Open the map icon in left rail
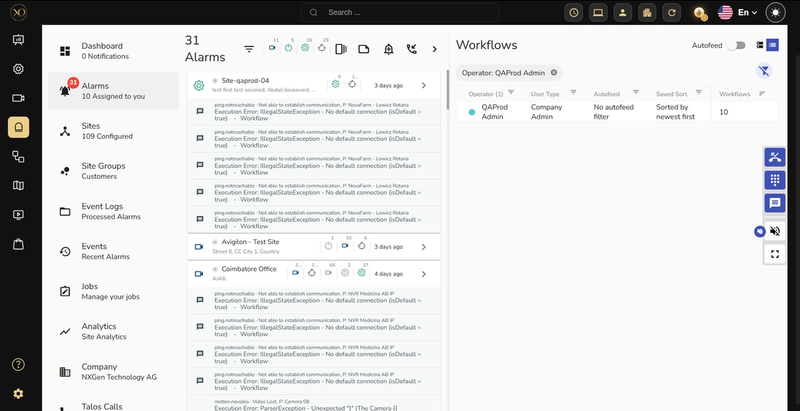Viewport: 800px width, 411px height. click(18, 185)
